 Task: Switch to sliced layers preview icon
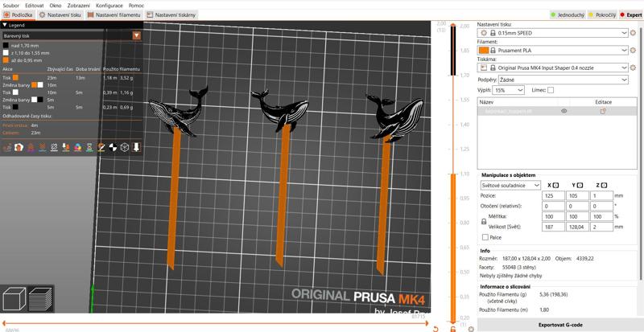coord(40,298)
